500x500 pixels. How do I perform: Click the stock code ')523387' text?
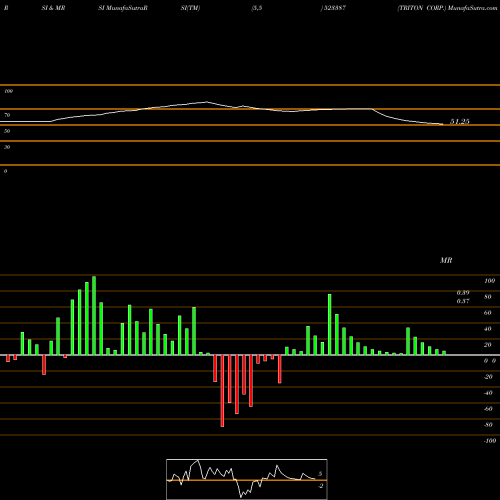point(333,8)
